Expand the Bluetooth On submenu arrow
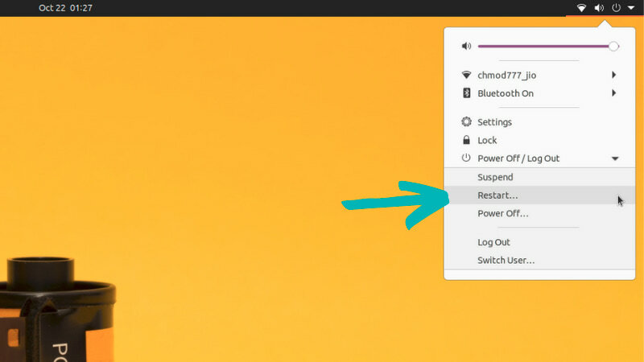The width and height of the screenshot is (644, 362). tap(614, 93)
